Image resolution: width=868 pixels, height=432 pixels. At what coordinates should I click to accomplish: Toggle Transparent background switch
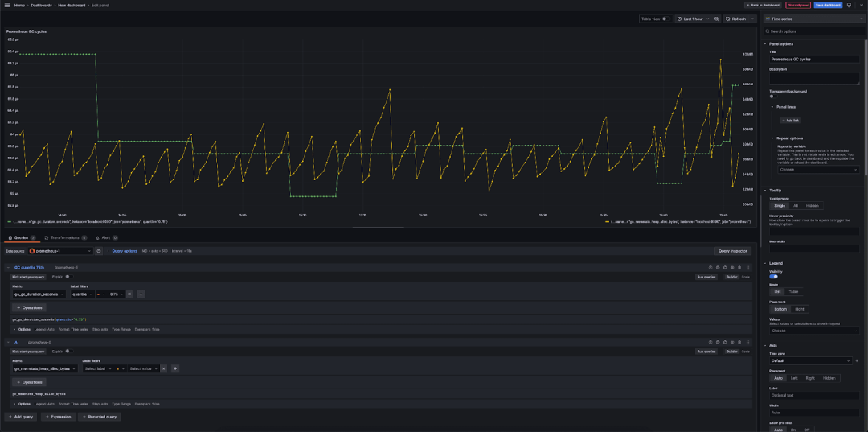(773, 97)
